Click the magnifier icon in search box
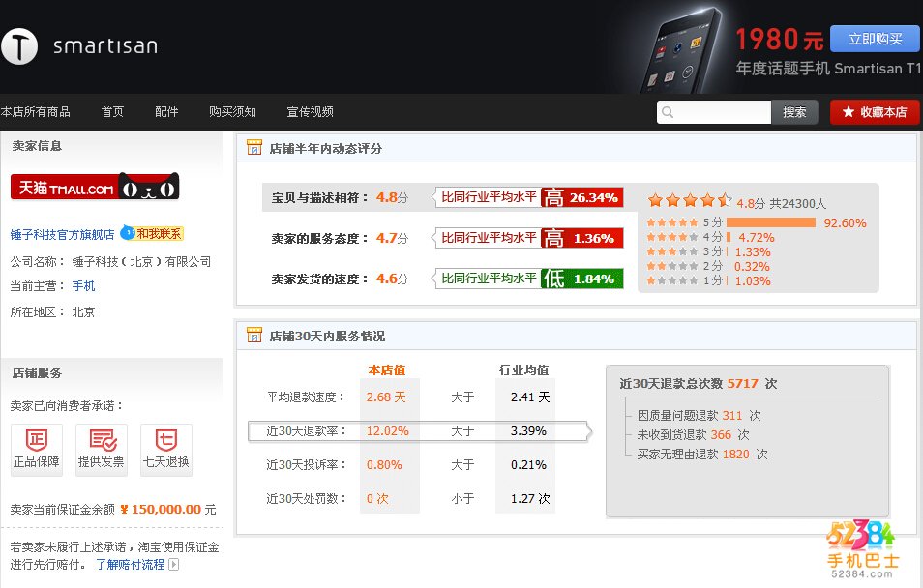The height and width of the screenshot is (588, 923). tap(668, 112)
